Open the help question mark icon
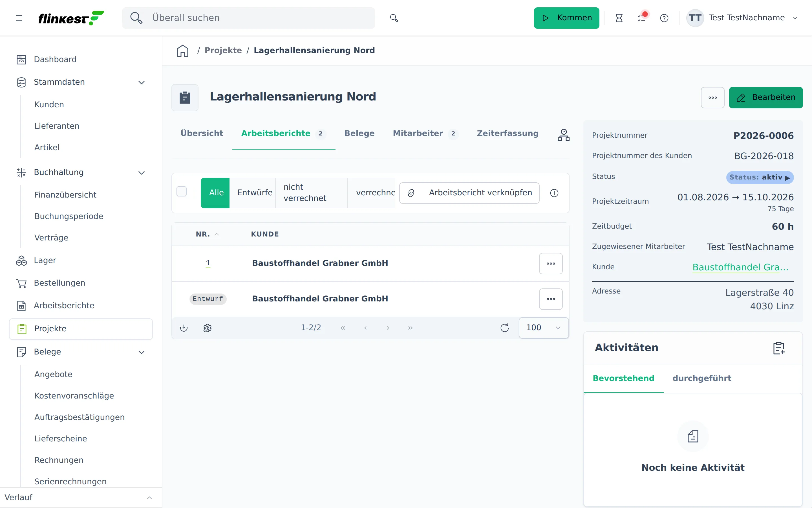Image resolution: width=812 pixels, height=508 pixels. point(664,18)
